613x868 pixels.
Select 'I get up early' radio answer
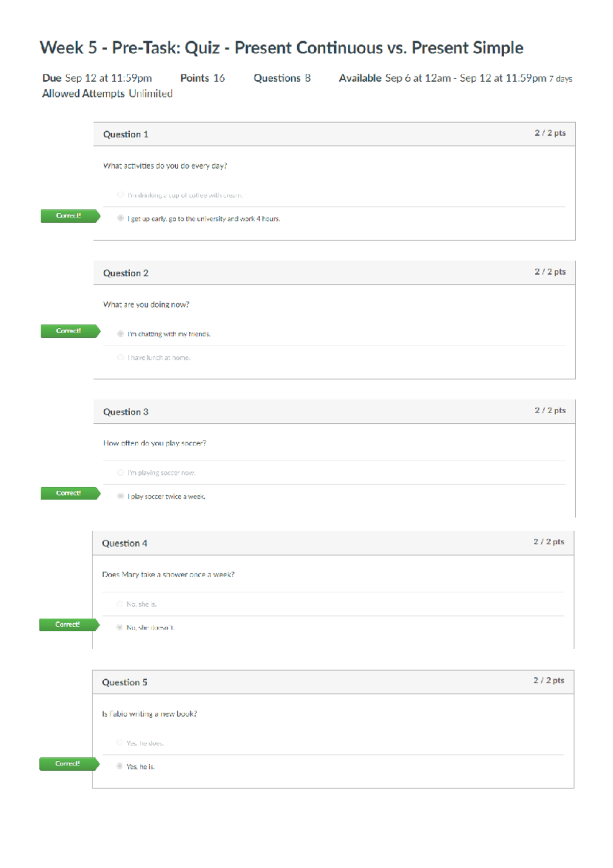[x=121, y=218]
